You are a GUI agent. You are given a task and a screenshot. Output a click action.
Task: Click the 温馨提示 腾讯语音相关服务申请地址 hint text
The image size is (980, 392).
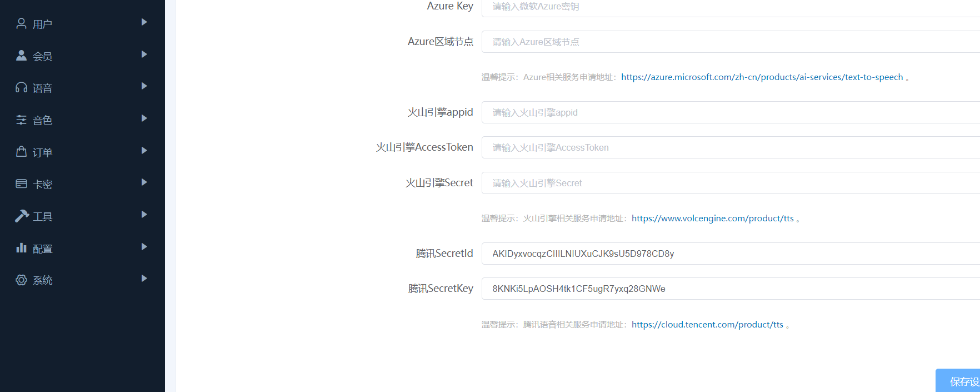pos(554,325)
